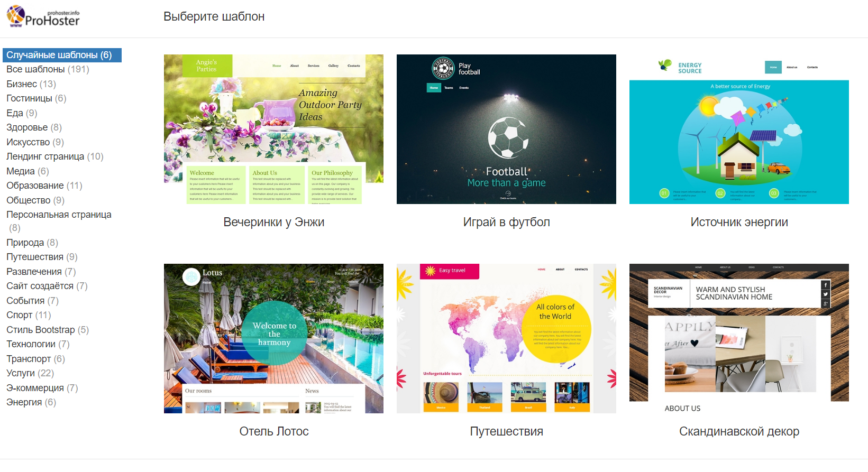Select the Услуги category
Screen dimensions: 868x472
tap(30, 373)
